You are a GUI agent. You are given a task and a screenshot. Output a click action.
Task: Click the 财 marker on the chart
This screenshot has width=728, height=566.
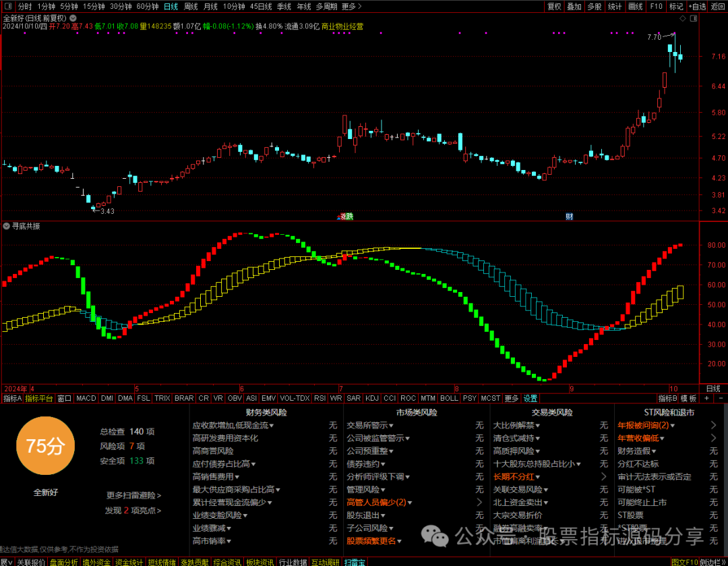pyautogui.click(x=569, y=217)
